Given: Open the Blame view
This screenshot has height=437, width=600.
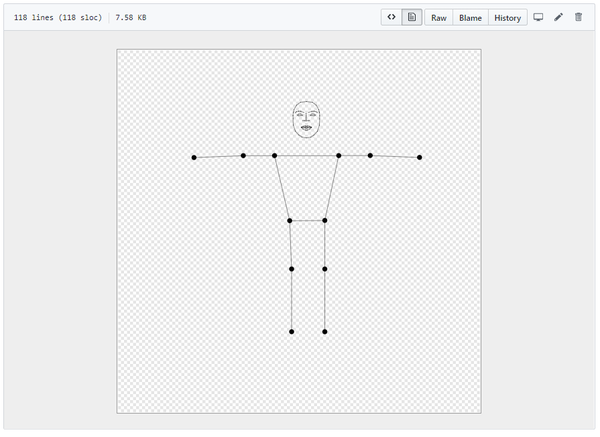Looking at the screenshot, I should coord(470,18).
